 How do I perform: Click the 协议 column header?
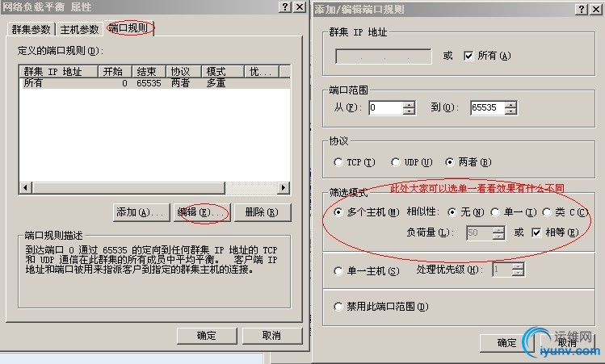(x=183, y=72)
